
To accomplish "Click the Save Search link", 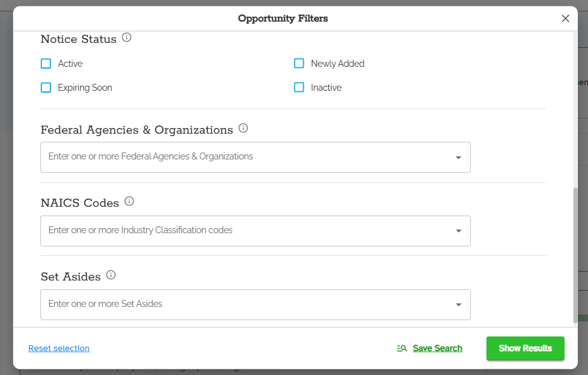I will [x=437, y=349].
